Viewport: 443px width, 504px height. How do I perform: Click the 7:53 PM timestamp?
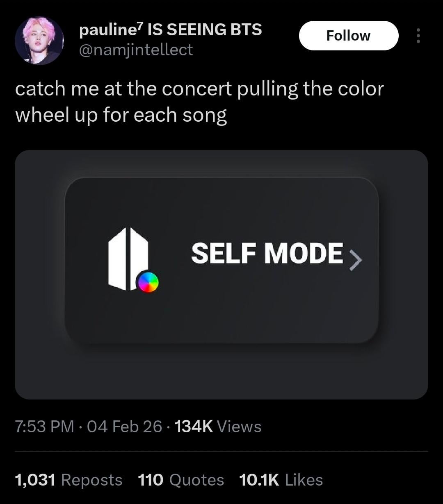(x=44, y=427)
